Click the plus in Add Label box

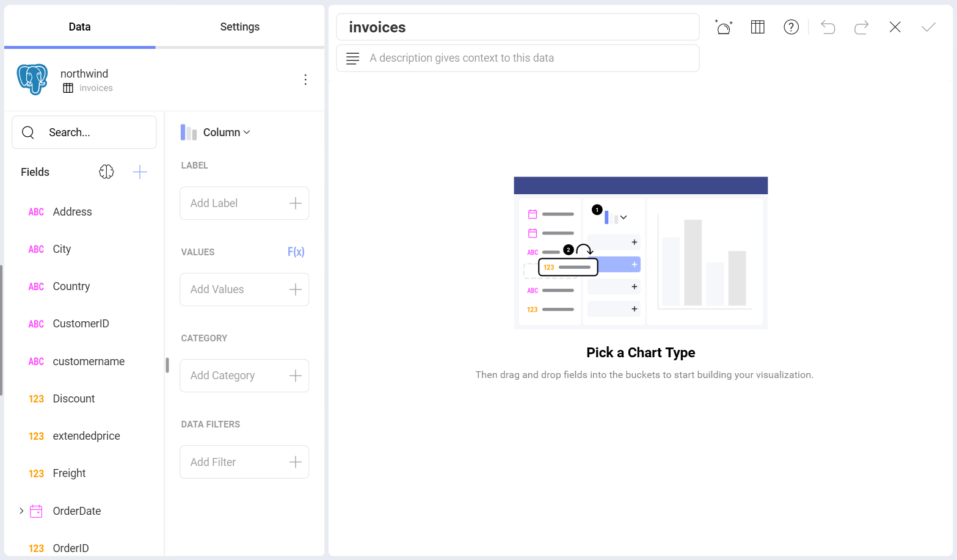pyautogui.click(x=296, y=203)
